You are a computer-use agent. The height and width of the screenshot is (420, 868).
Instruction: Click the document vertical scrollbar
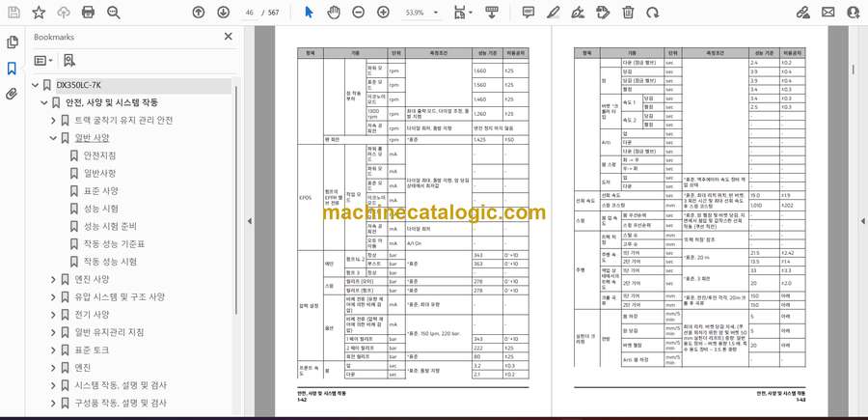click(x=853, y=70)
